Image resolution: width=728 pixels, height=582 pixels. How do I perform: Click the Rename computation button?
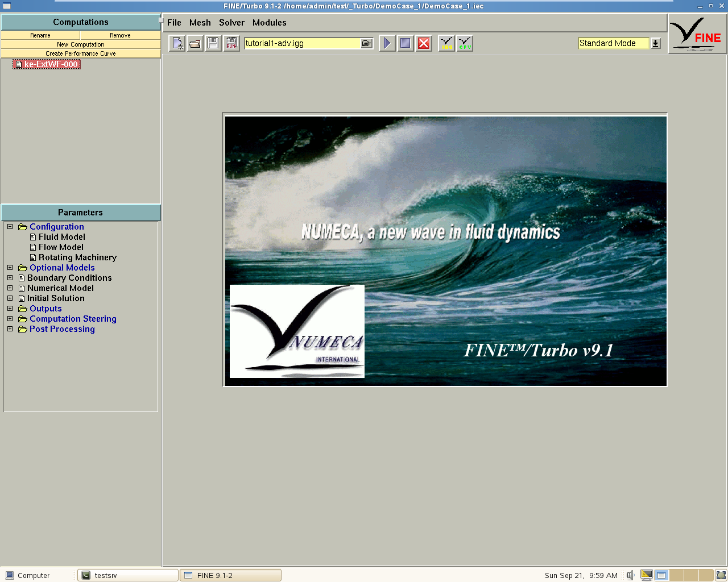[40, 35]
